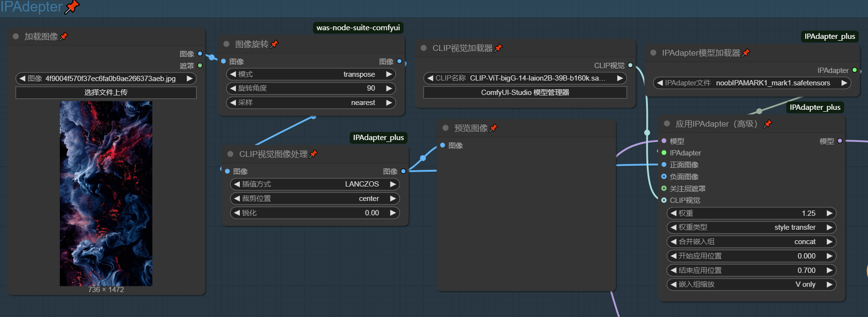Screen dimensions: 868x317
Task: Collapse the 预览图像 node via its dot
Action: tap(446, 128)
